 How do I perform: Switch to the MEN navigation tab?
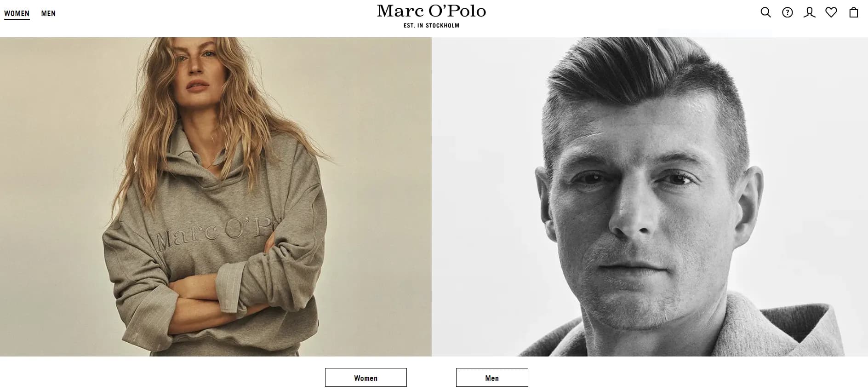[x=48, y=14]
